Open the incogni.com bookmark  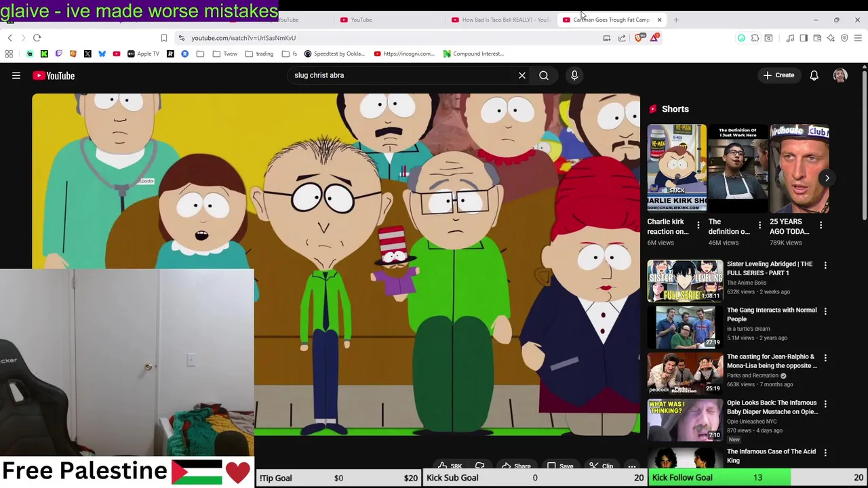point(404,54)
